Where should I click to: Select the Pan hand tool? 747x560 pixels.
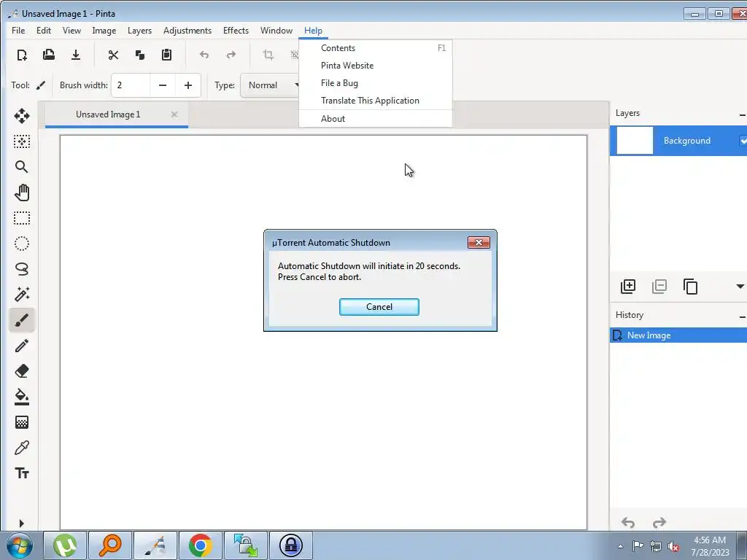pos(21,192)
